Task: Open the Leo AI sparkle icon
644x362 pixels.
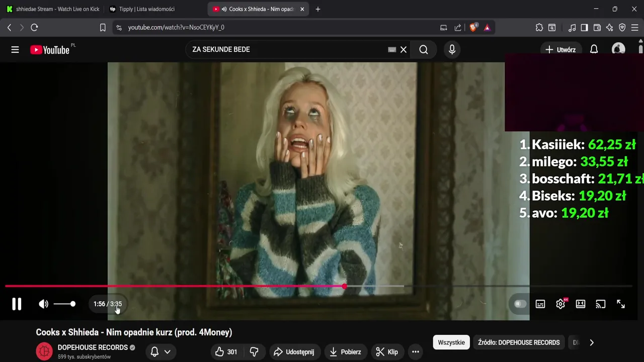Action: coord(610,28)
